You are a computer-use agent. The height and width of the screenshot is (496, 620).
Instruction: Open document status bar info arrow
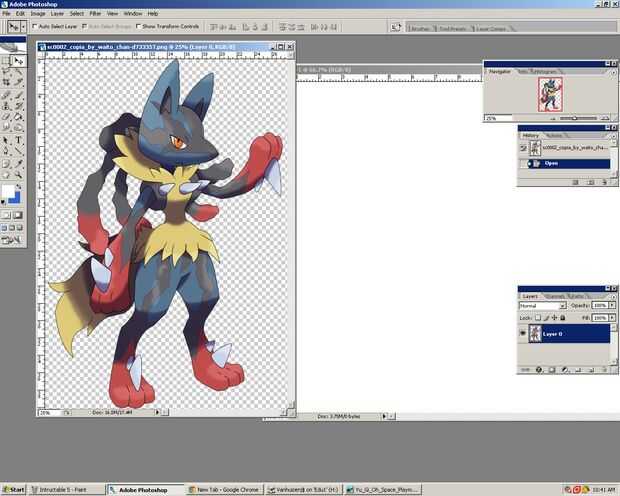157,412
